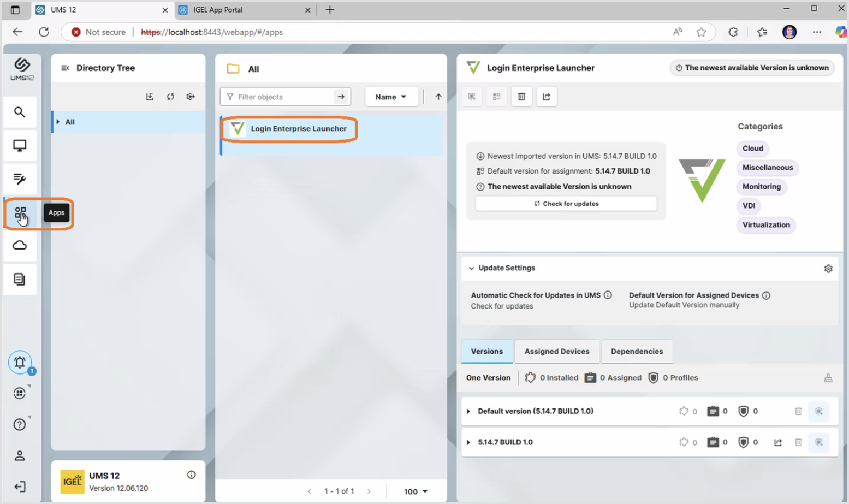Screen dimensions: 849x504
Task: Switch to the Assigned Devices tab
Action: click(x=556, y=351)
